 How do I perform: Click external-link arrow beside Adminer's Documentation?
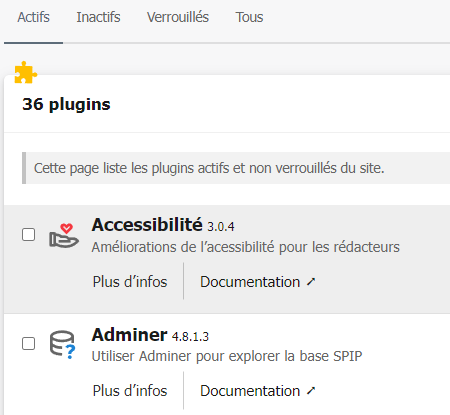pos(311,391)
